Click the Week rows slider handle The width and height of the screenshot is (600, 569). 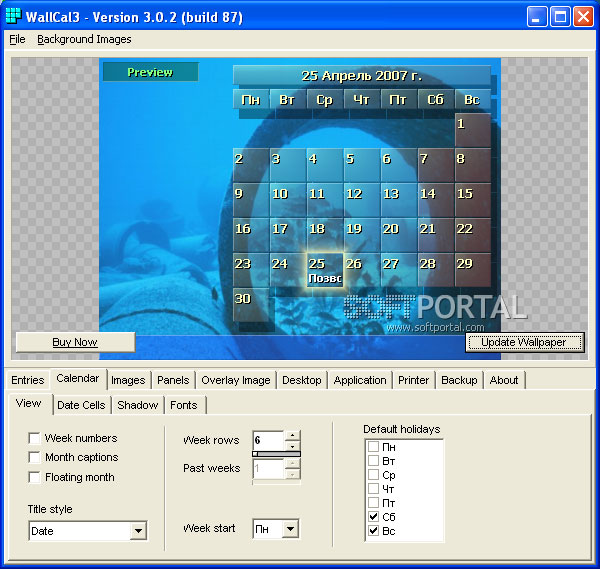(x=255, y=454)
